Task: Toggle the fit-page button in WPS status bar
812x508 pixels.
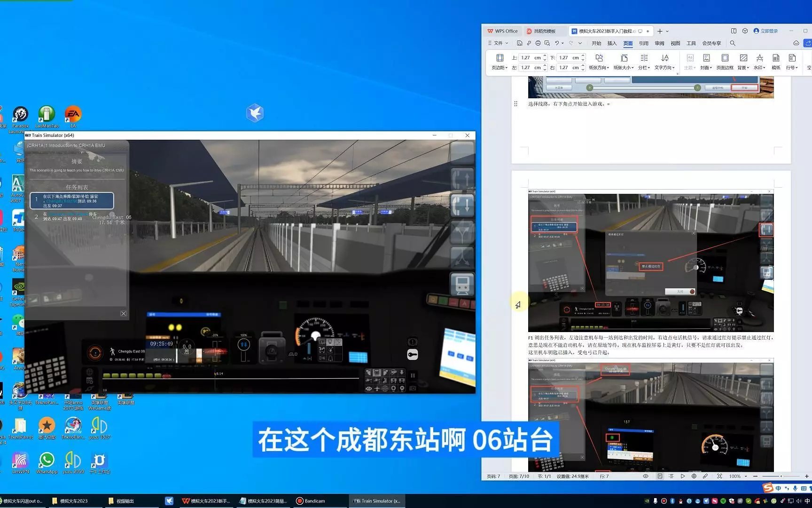Action: point(719,476)
